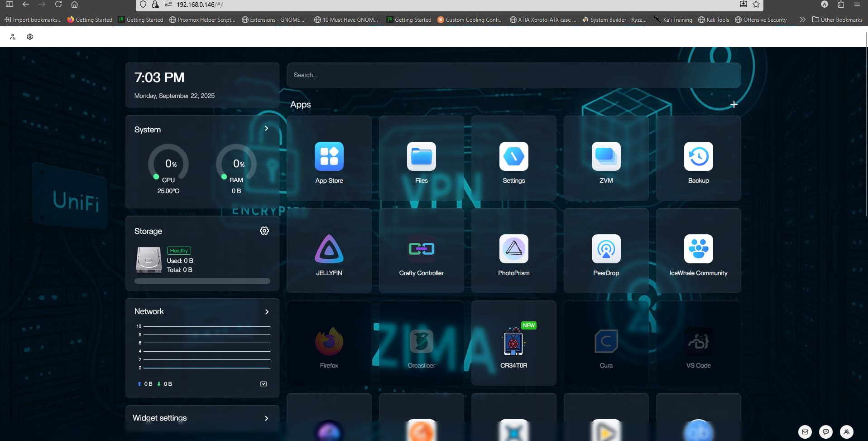Click the network chart toggle icon
The image size is (868, 441).
tap(264, 384)
